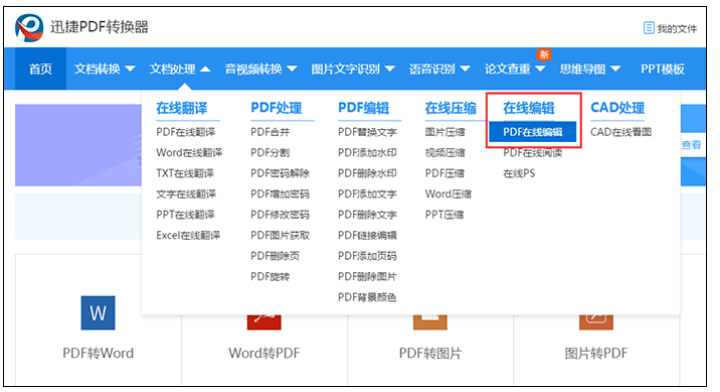Pick PDF压缩 under 在线压缩
The height and width of the screenshot is (392, 720).
(444, 174)
